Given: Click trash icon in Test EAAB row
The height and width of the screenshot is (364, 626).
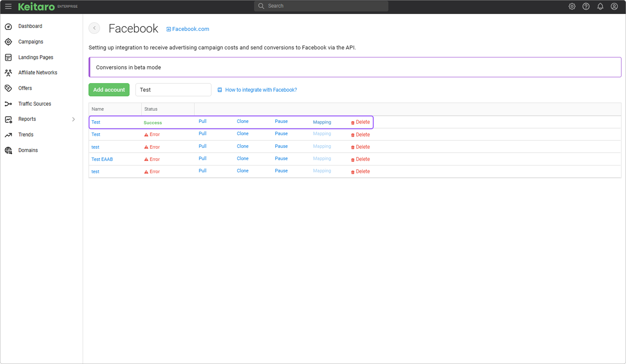Looking at the screenshot, I should click(353, 160).
